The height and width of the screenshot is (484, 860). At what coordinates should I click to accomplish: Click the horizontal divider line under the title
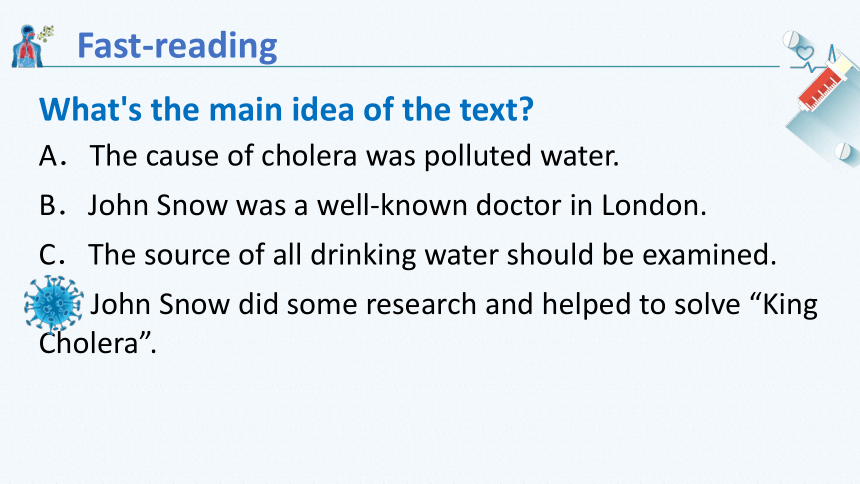click(x=411, y=67)
